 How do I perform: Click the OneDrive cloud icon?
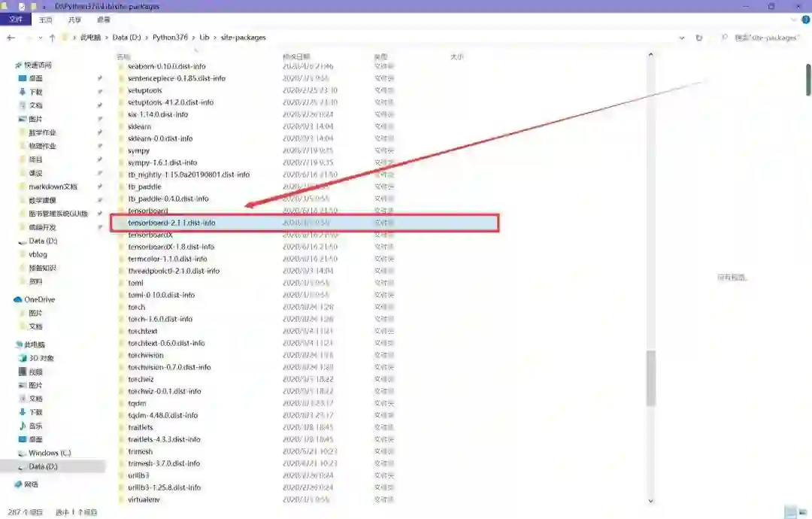coord(18,299)
